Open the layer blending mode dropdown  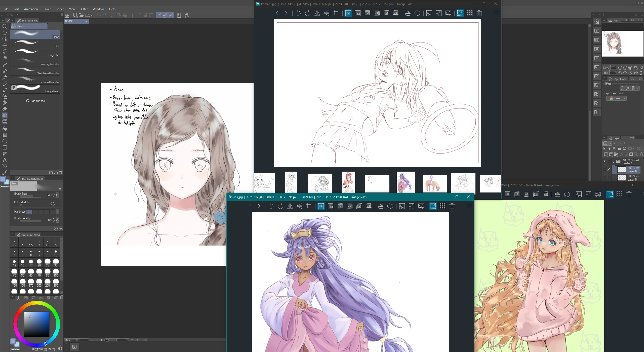[x=618, y=143]
